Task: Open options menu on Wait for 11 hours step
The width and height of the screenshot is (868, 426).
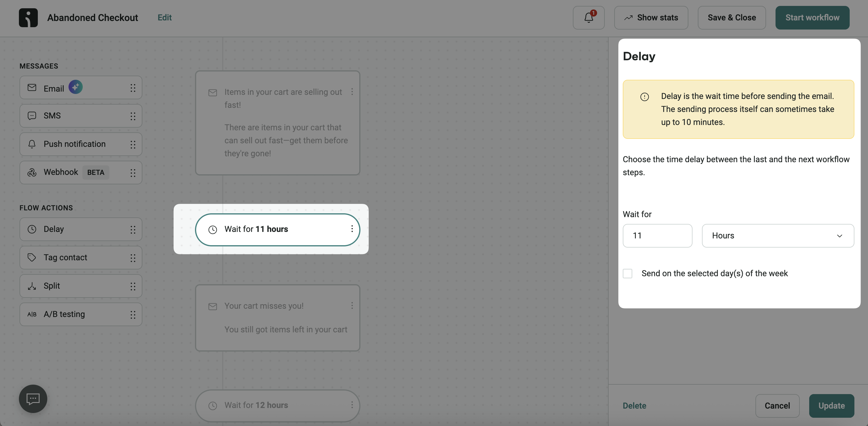Action: click(x=352, y=229)
